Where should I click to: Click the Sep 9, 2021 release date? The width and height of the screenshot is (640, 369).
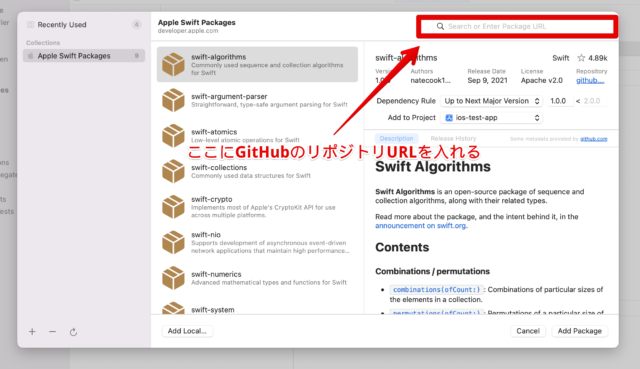click(x=487, y=80)
